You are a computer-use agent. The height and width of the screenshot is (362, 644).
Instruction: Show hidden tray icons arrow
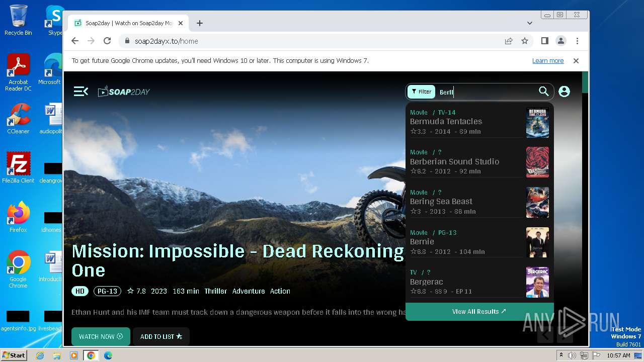tap(561, 355)
